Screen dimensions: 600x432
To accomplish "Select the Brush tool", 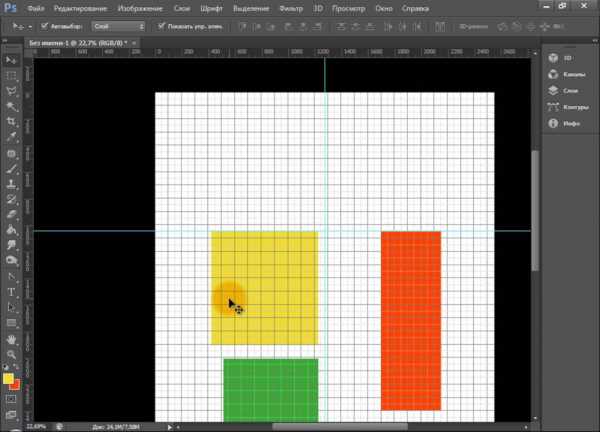I will tap(11, 169).
